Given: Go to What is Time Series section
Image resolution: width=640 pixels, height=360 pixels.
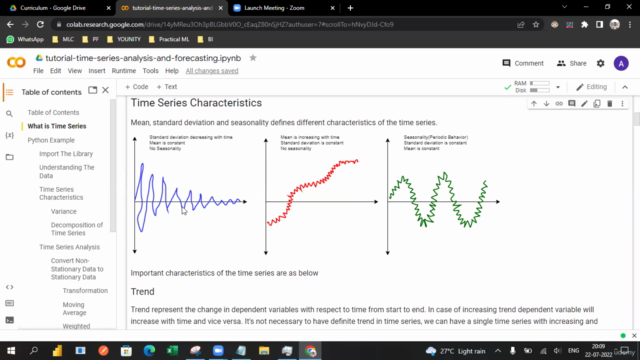Looking at the screenshot, I should click(x=57, y=126).
